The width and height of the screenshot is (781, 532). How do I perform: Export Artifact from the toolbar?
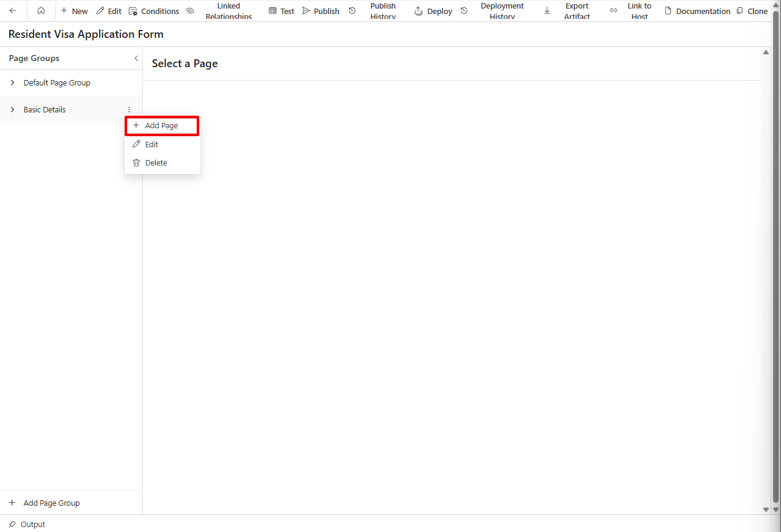568,11
